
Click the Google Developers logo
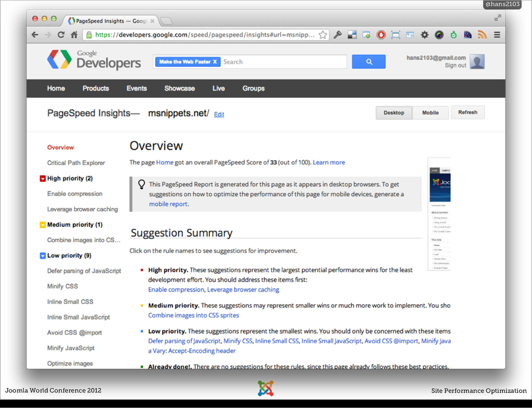pyautogui.click(x=94, y=60)
